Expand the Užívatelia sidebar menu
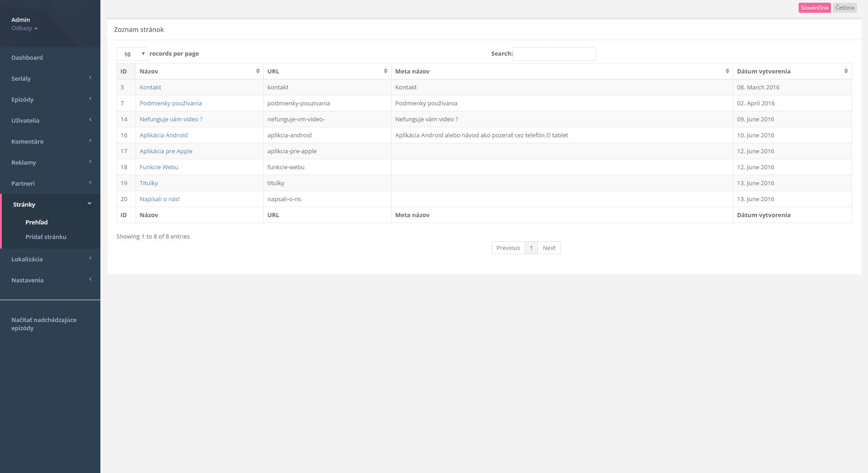The image size is (868, 473). click(x=50, y=120)
